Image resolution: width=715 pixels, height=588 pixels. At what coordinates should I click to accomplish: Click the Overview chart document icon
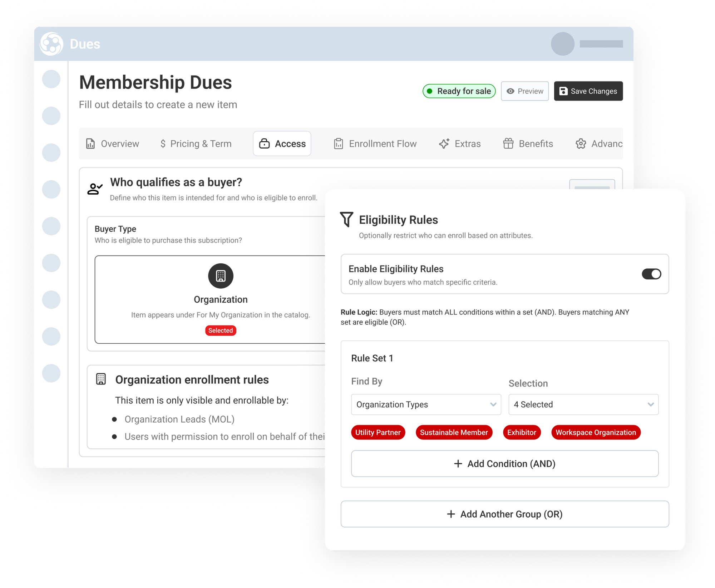[90, 144]
